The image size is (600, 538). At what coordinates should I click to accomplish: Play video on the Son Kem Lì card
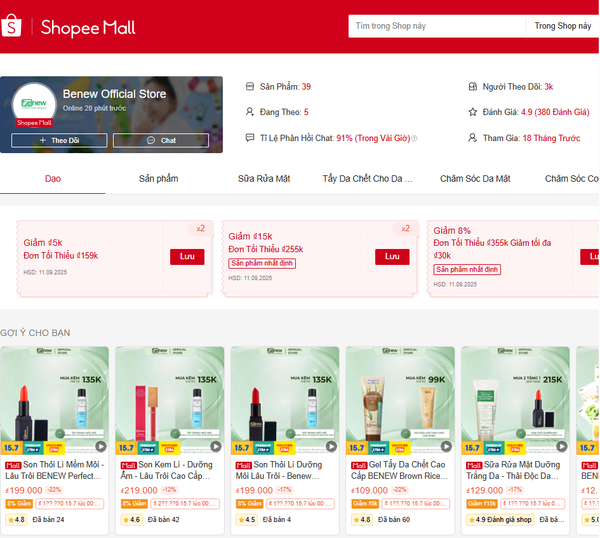point(216,446)
